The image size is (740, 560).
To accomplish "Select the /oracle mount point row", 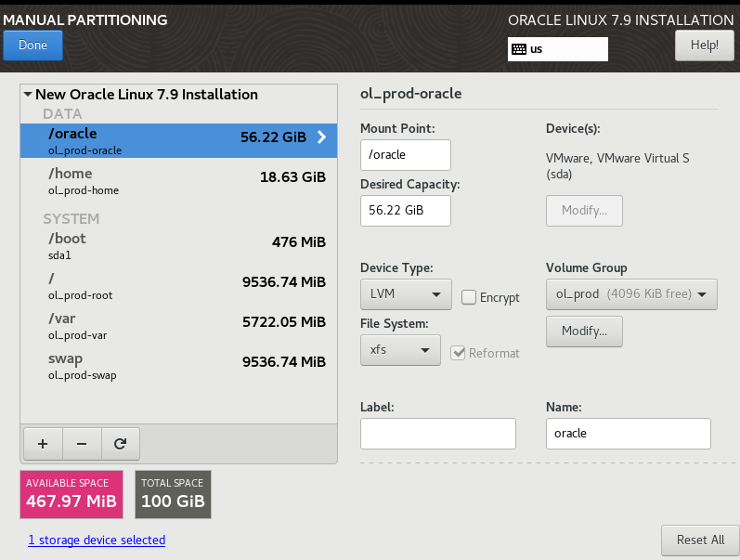I will pos(179,141).
